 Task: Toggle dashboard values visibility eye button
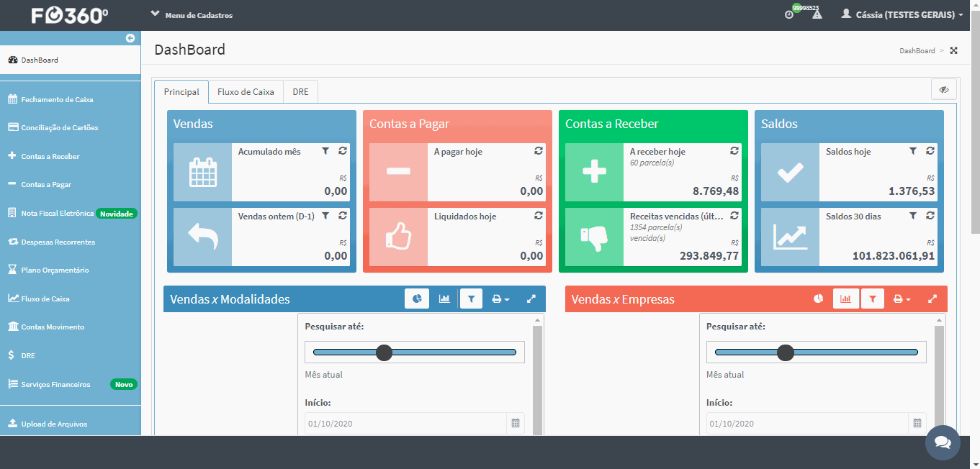point(944,90)
